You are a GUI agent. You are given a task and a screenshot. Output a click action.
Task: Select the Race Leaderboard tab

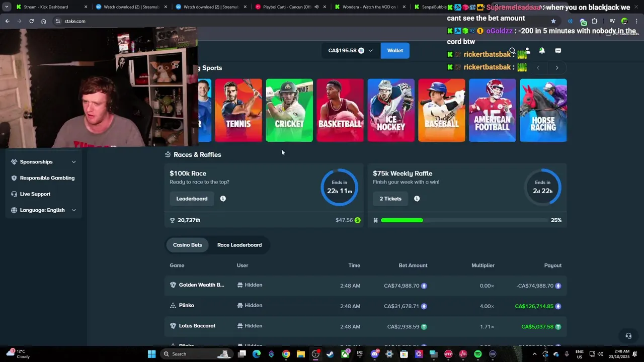[x=239, y=245]
